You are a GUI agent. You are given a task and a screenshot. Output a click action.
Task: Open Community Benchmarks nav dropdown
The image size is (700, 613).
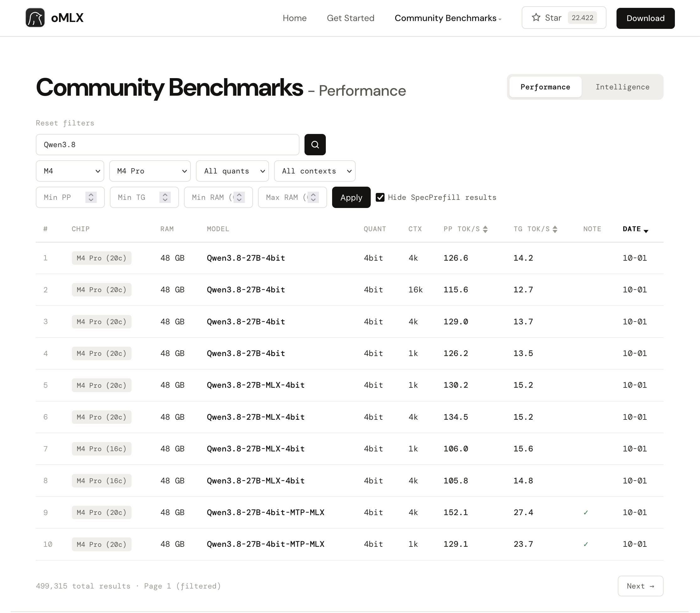[448, 18]
